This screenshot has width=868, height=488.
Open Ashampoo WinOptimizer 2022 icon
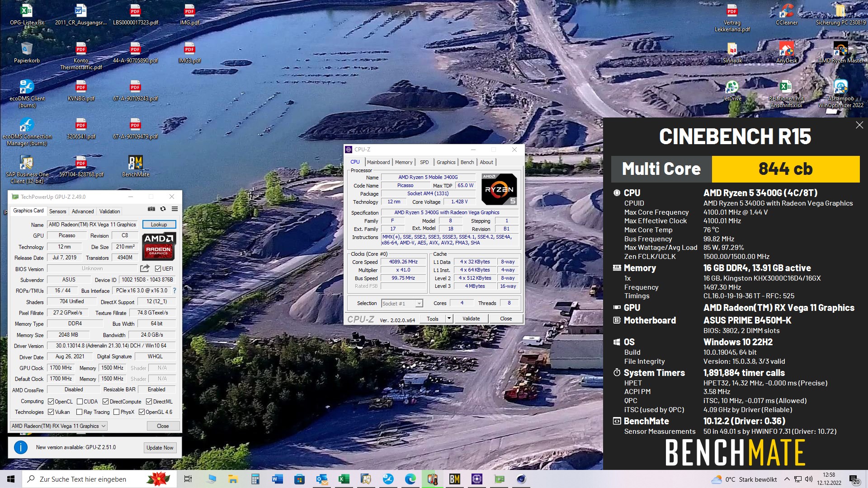pyautogui.click(x=841, y=94)
